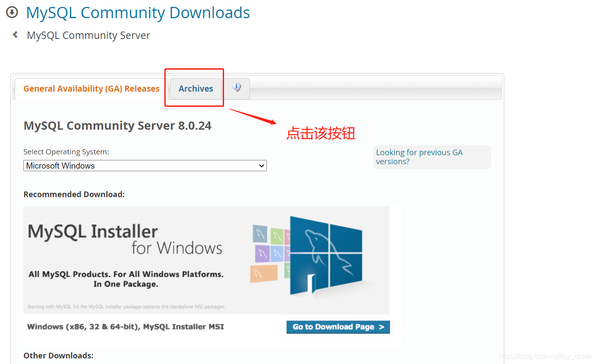This screenshot has width=596, height=364.
Task: Click the Go to Download Page button
Action: 338,327
